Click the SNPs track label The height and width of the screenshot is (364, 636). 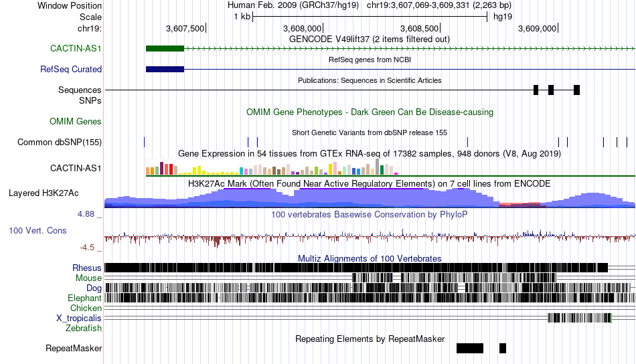pos(90,100)
